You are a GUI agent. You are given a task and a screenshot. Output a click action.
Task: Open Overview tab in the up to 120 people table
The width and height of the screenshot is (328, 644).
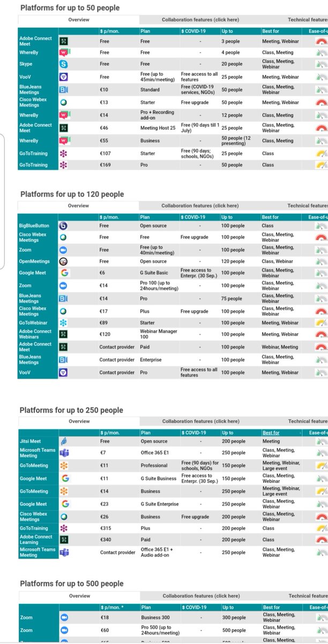click(79, 206)
